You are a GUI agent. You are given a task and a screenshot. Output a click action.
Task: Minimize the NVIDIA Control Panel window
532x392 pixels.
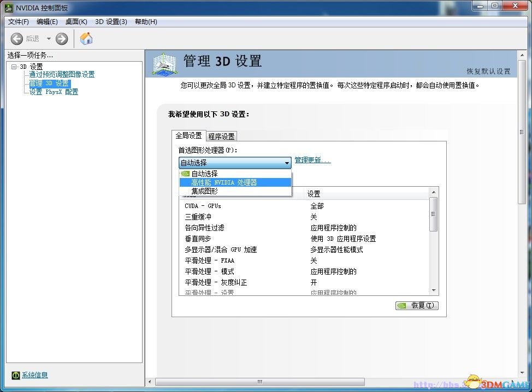(480, 6)
